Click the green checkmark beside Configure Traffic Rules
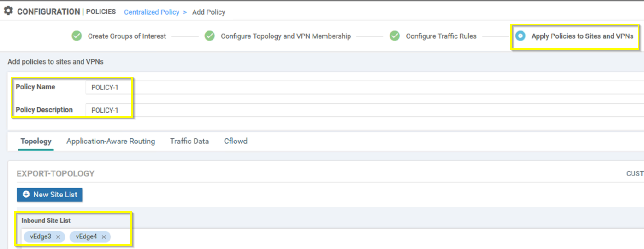The height and width of the screenshot is (249, 644). [x=395, y=36]
